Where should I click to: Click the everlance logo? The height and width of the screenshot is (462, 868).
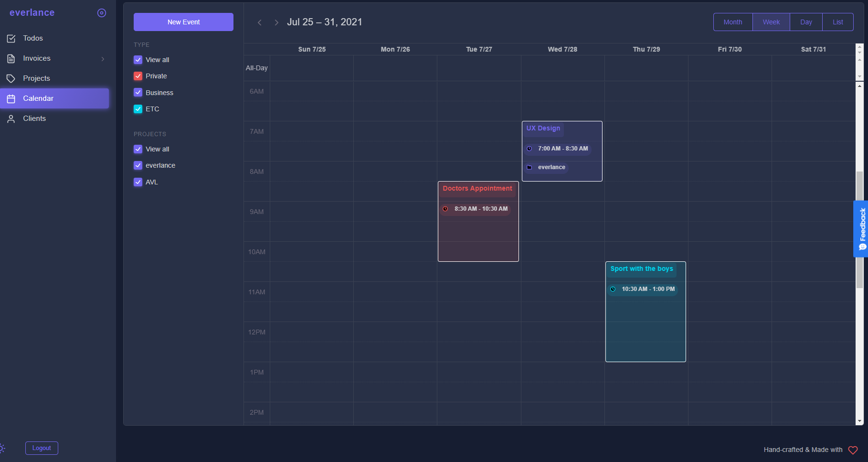pyautogui.click(x=32, y=13)
